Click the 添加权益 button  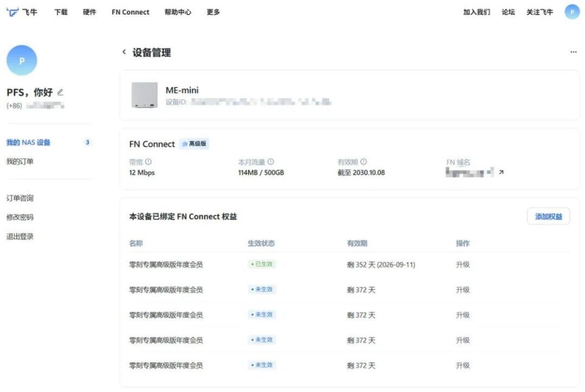547,216
